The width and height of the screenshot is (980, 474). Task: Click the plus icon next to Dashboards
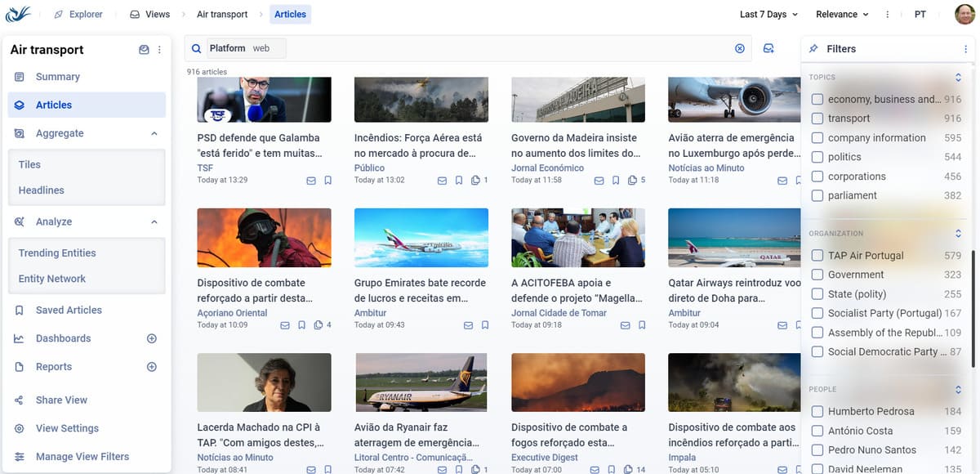(151, 338)
